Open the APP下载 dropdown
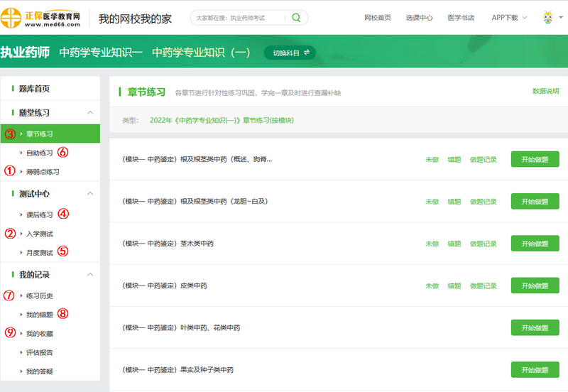568x392 pixels. 508,18
